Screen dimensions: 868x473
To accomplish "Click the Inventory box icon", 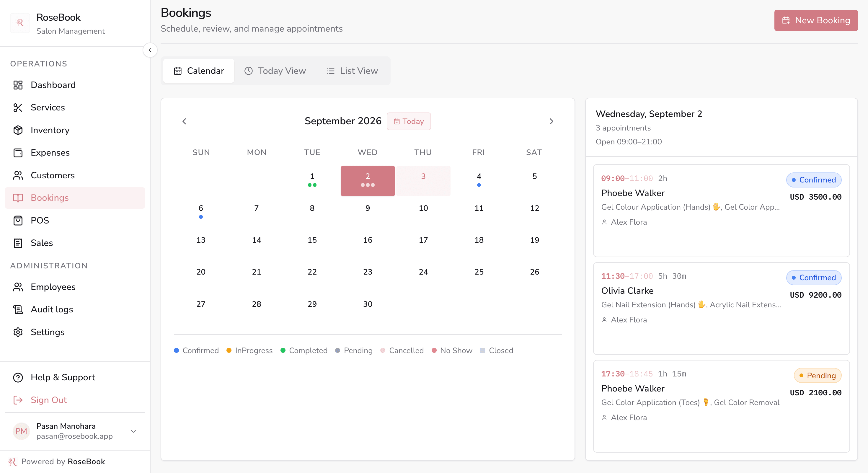I will pos(18,130).
